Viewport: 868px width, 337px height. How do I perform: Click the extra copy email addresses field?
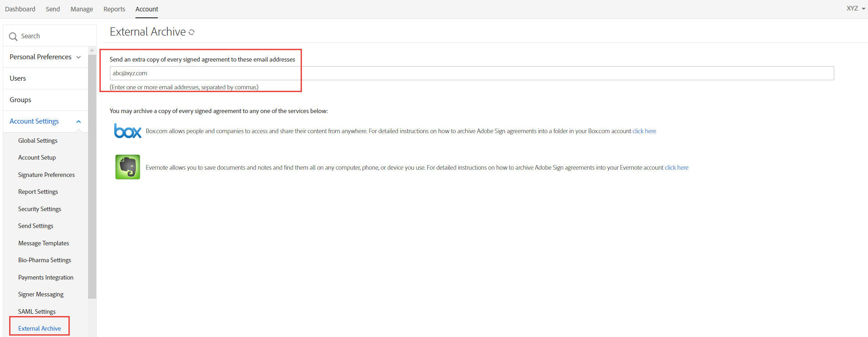click(x=472, y=73)
